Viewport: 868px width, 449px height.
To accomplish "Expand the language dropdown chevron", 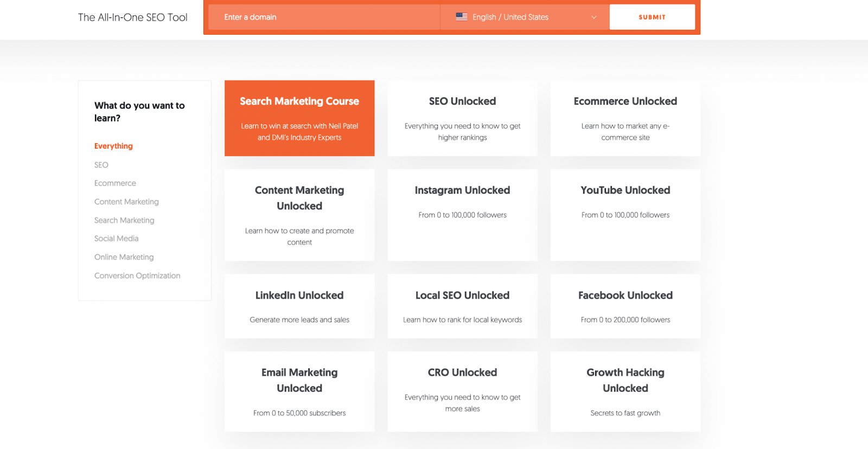I will pos(593,17).
